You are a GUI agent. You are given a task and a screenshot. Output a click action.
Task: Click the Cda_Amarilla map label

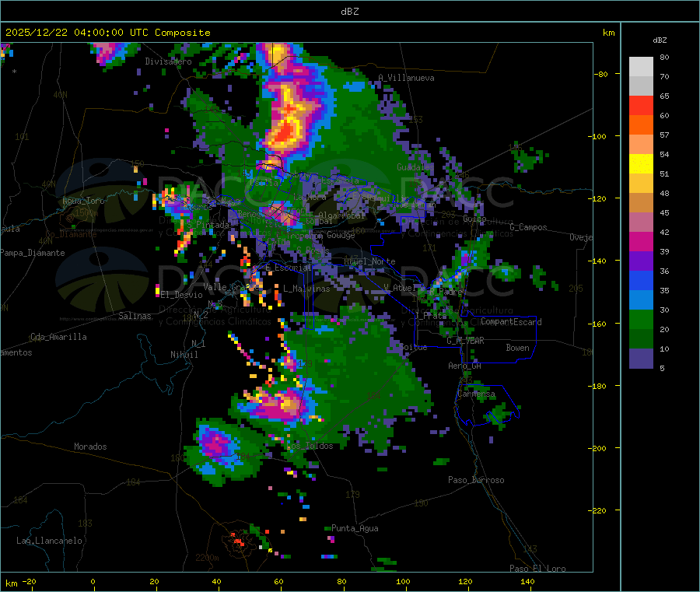coord(58,337)
